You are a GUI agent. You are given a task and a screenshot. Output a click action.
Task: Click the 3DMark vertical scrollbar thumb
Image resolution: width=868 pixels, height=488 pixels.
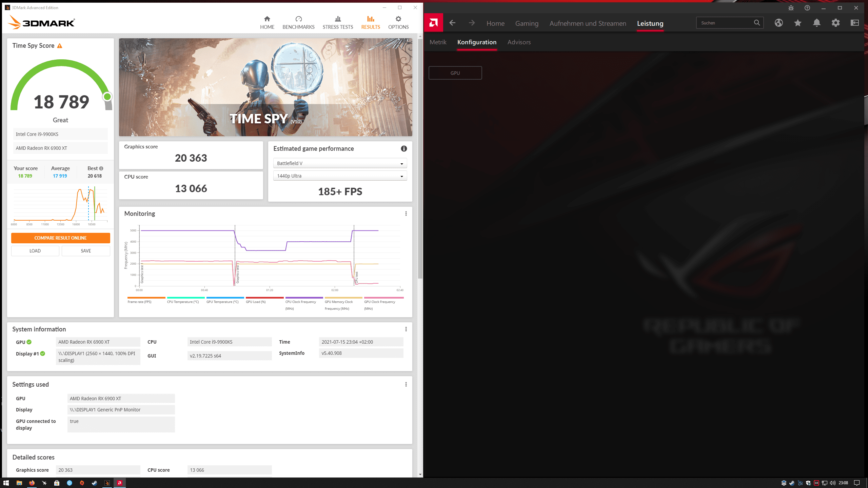click(x=420, y=159)
